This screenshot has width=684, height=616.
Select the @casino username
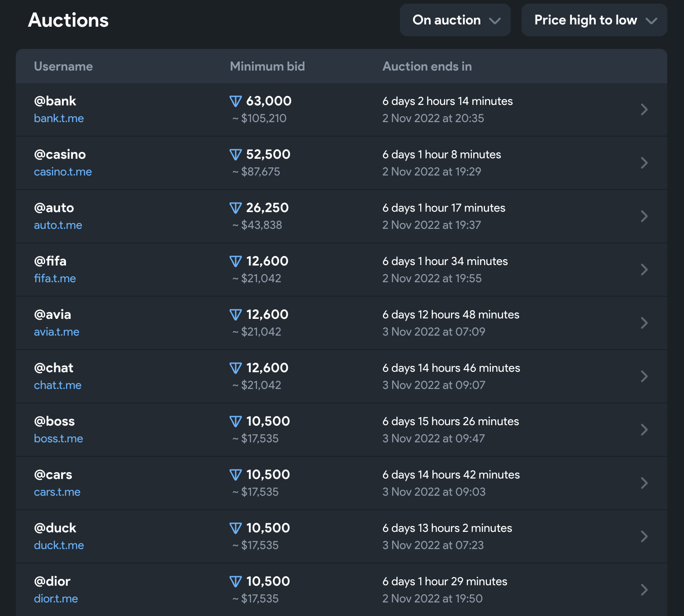(x=60, y=154)
